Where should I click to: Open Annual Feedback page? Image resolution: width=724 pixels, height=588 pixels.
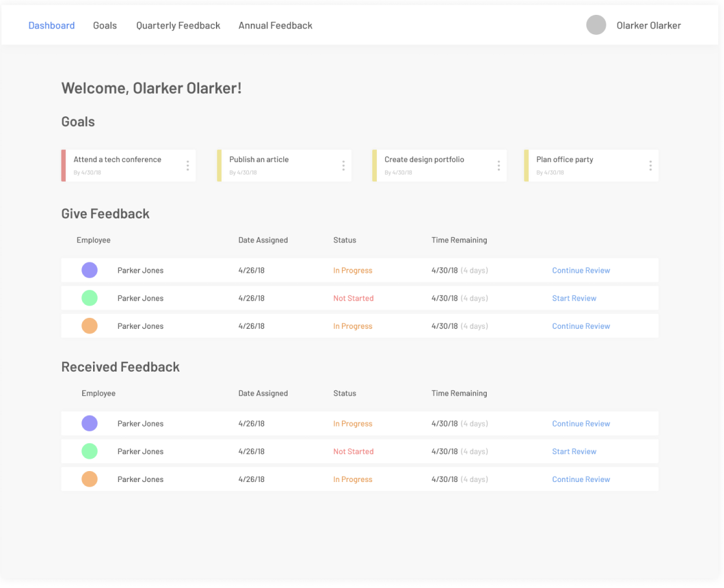(x=275, y=25)
